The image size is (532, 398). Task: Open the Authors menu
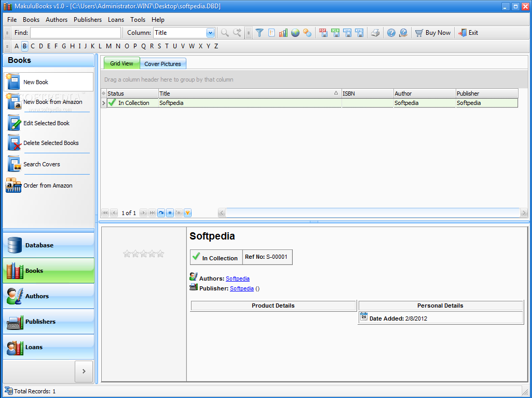click(57, 20)
